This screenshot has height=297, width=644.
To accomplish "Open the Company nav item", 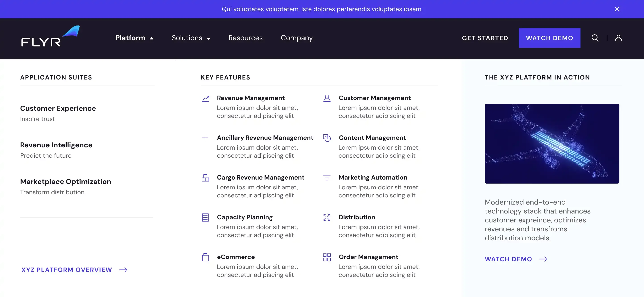I will 297,38.
